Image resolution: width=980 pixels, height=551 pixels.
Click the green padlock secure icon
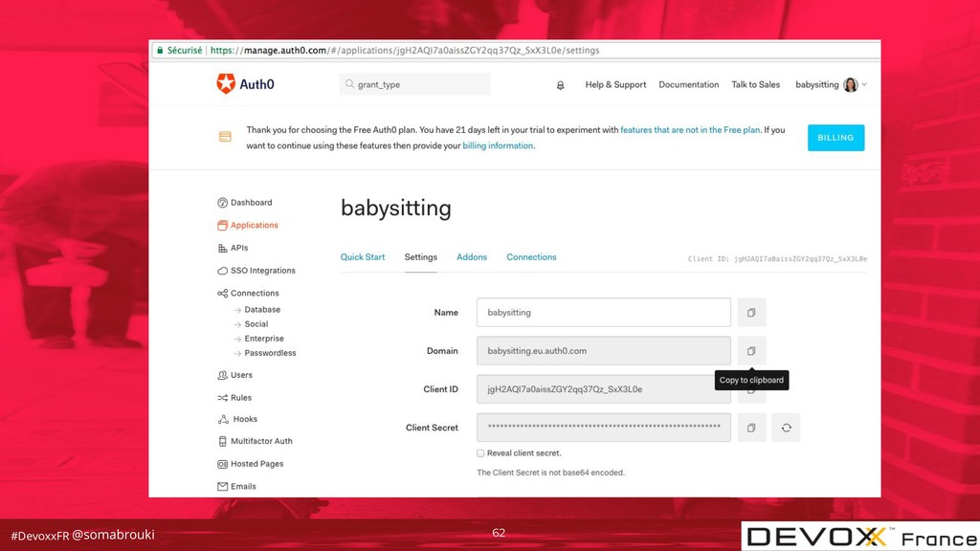click(160, 50)
